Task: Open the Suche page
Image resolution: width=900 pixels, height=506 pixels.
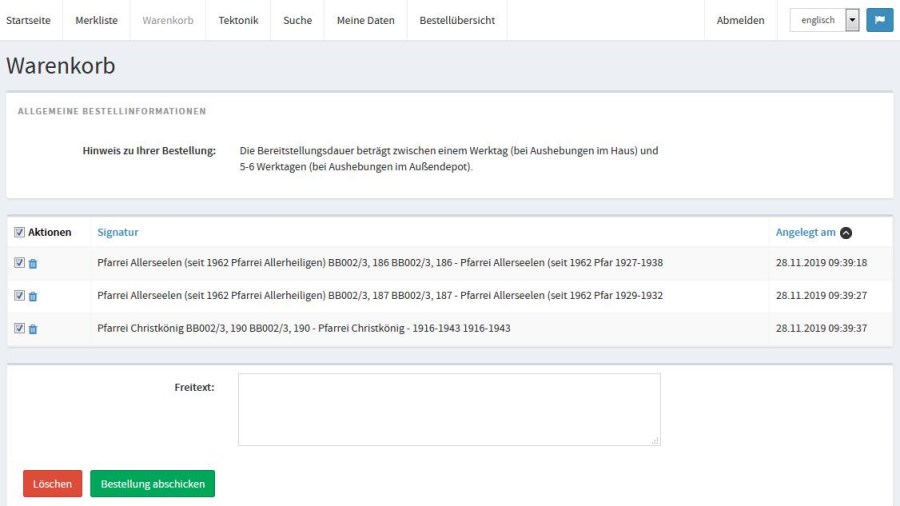Action: [x=297, y=20]
